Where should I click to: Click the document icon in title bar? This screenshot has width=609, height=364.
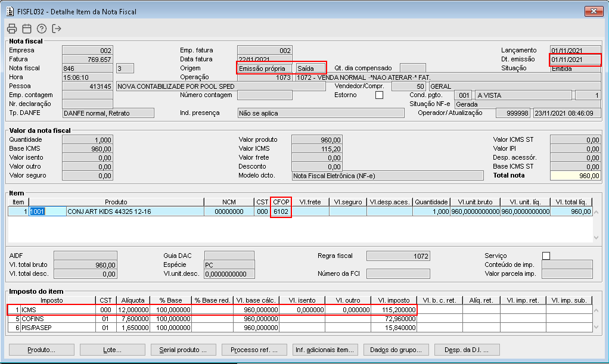[x=10, y=12]
